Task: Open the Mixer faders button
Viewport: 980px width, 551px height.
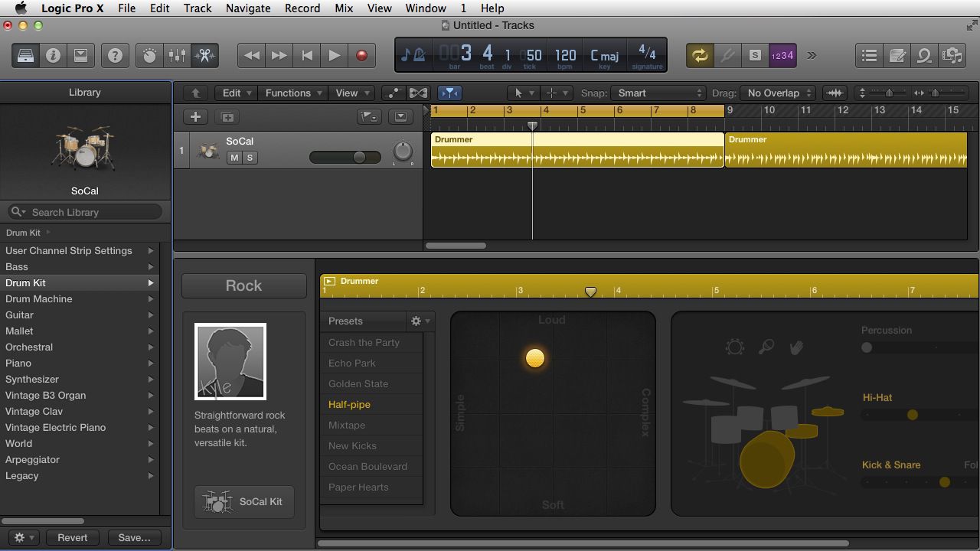Action: 177,55
